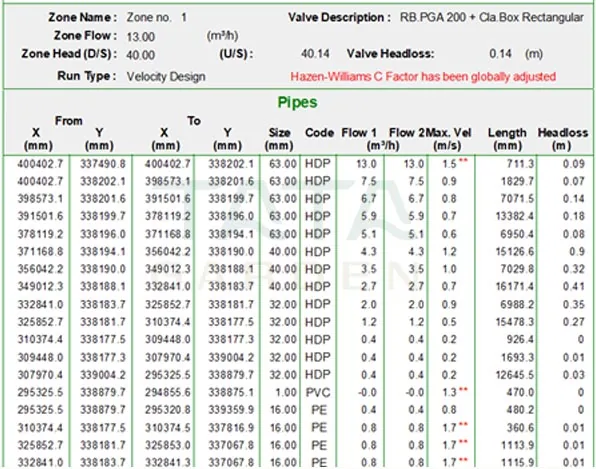Click the To Y cell 338879.7
Screen dimensions: 596x469
click(x=231, y=375)
